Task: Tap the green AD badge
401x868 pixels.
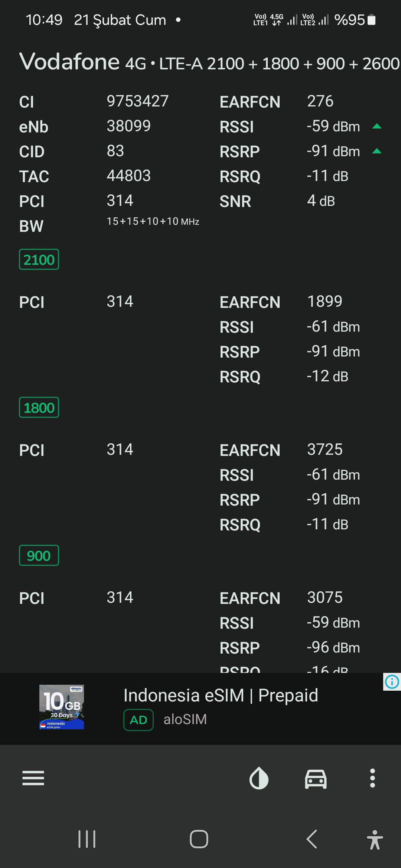Action: pos(138,720)
